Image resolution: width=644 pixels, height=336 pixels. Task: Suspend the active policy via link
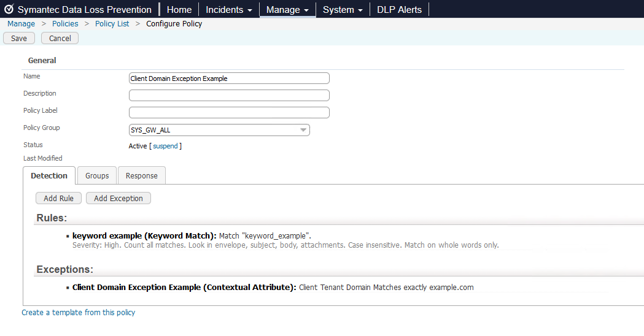165,146
